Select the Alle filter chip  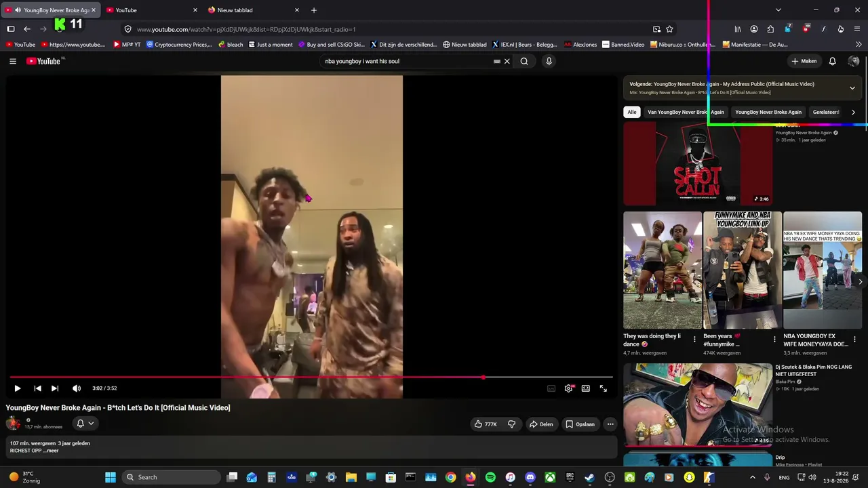(x=632, y=112)
